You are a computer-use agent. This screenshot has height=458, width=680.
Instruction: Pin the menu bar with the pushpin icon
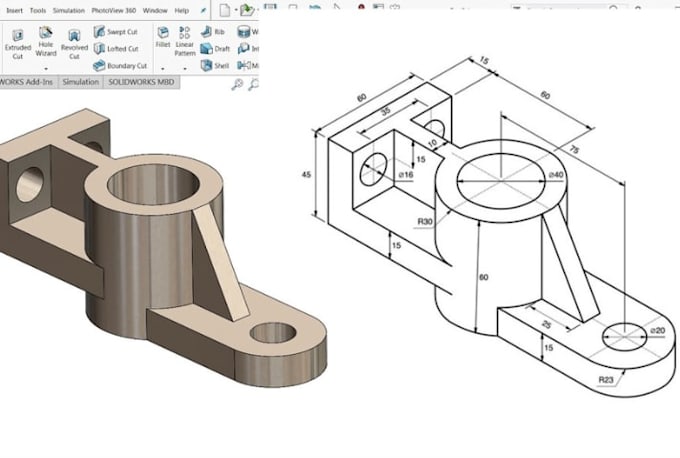point(203,10)
